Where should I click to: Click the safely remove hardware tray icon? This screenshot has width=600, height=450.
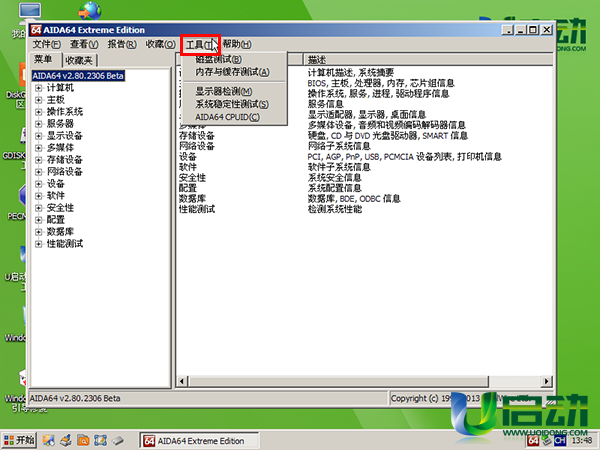[x=546, y=440]
